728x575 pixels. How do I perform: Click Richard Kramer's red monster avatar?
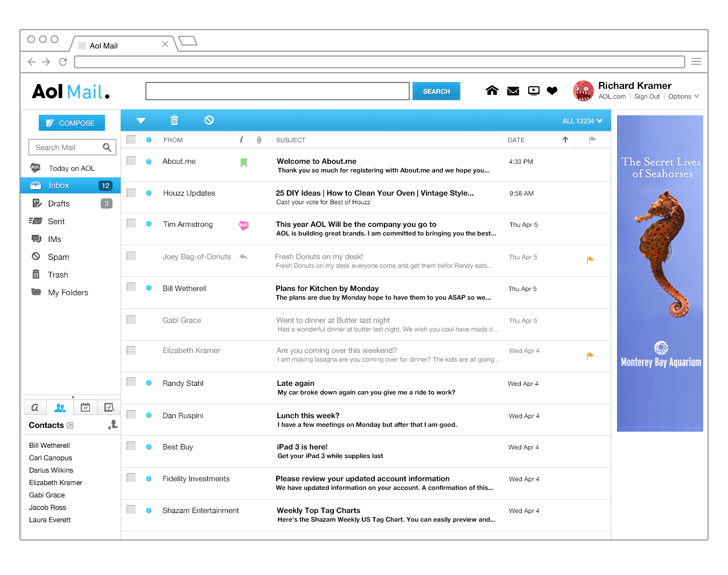pos(583,91)
